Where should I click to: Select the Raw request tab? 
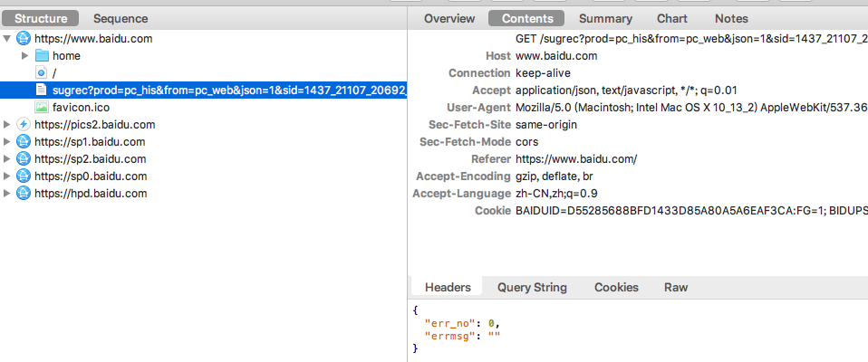[676, 288]
